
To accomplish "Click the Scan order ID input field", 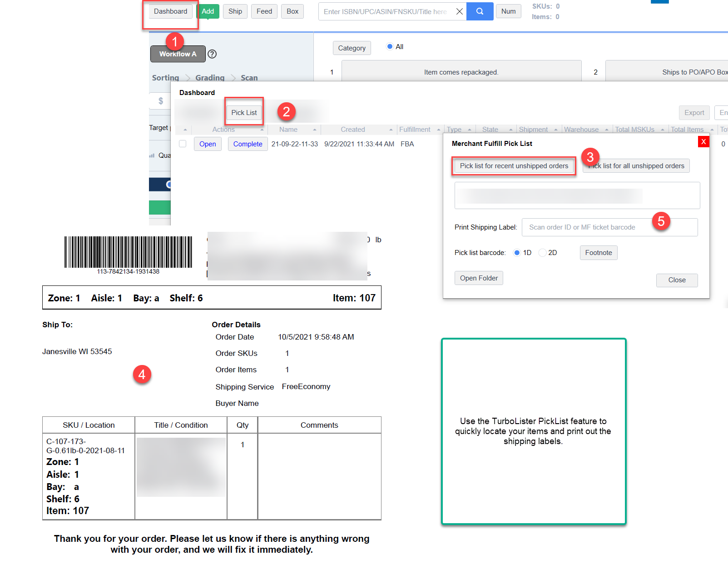I will [x=610, y=227].
